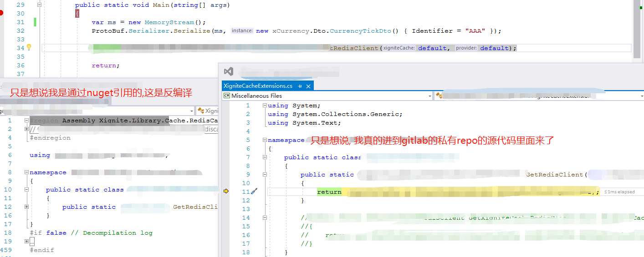Click the green change indicator bar on line 31
Screen dimensions: 644x257
35,22
